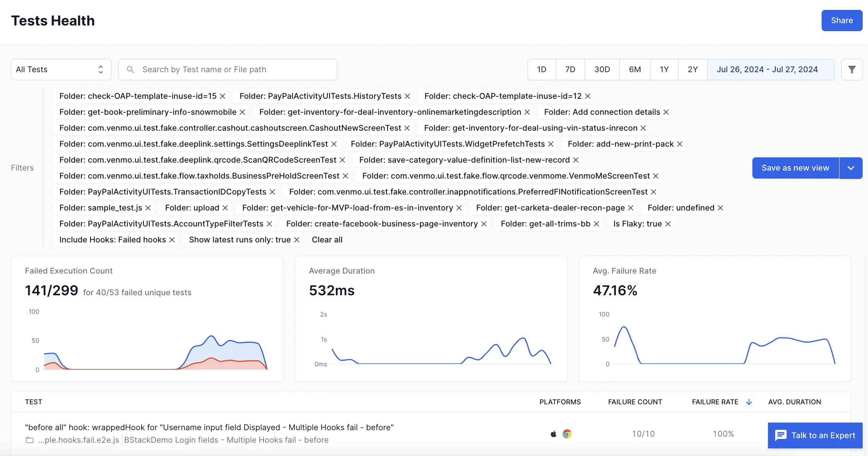Remove 'Show latest runs only: true' filter

tap(297, 240)
